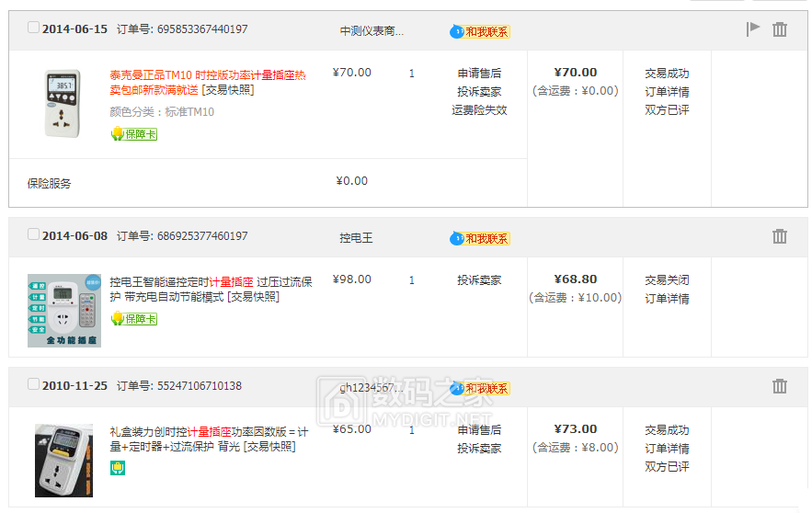The image size is (812, 513).
Task: Select the checkbox for order dated 2014-06-15
Action: (x=34, y=28)
